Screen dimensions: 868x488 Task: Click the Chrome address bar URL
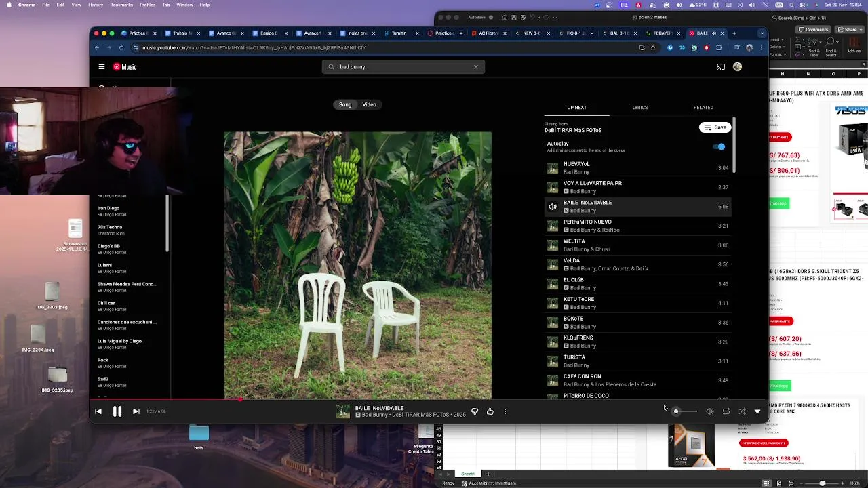(x=254, y=47)
